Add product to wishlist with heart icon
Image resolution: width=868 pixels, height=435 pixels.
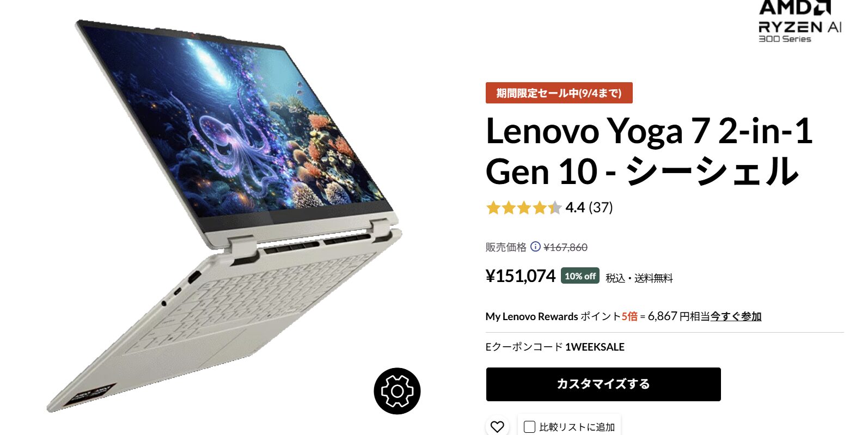(497, 427)
